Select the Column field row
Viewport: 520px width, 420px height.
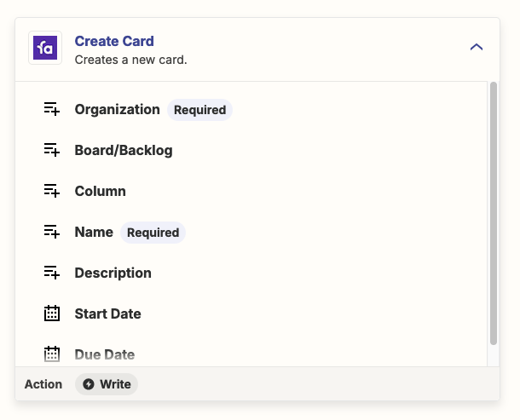(x=251, y=191)
